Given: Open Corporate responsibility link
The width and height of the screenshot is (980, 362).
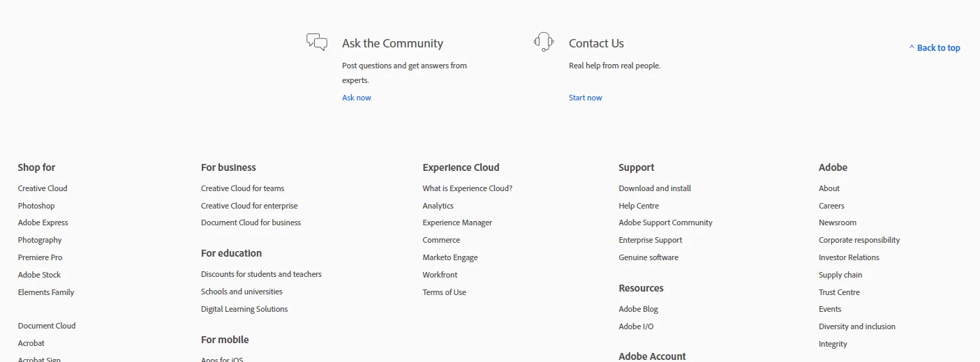Looking at the screenshot, I should (859, 240).
